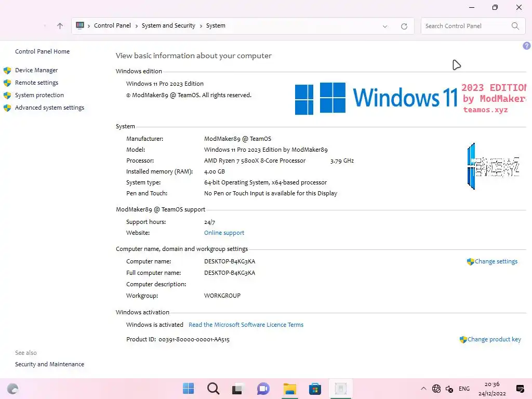Click the computer name DESKTOP-B4KG3KA value
The image size is (532, 399).
coord(230,262)
